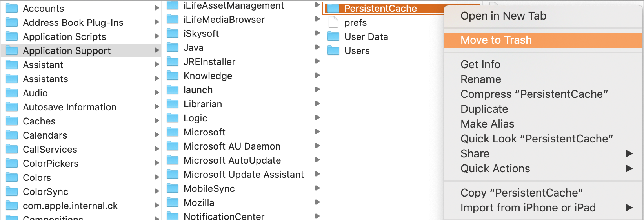
Task: Select the Java folder icon
Action: (x=173, y=47)
